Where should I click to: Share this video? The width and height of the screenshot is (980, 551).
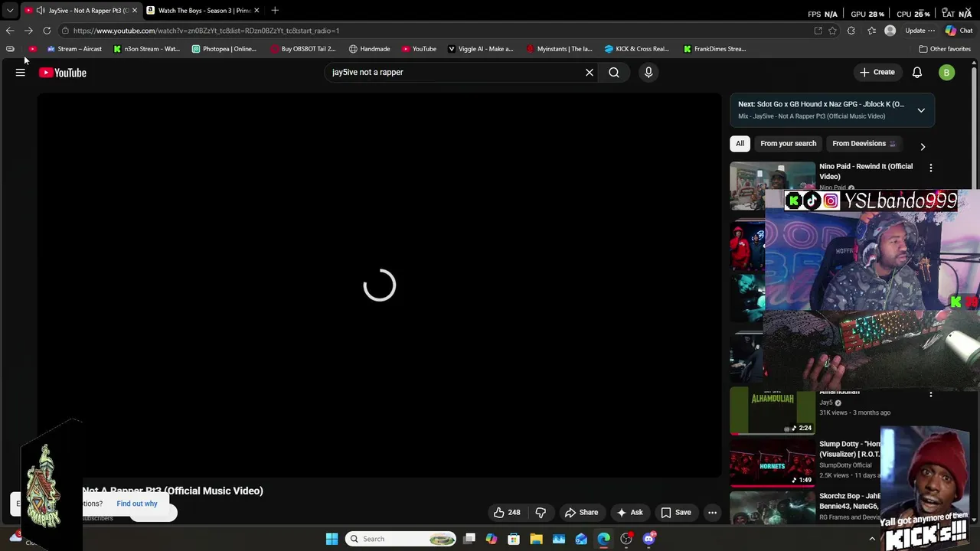tap(581, 513)
